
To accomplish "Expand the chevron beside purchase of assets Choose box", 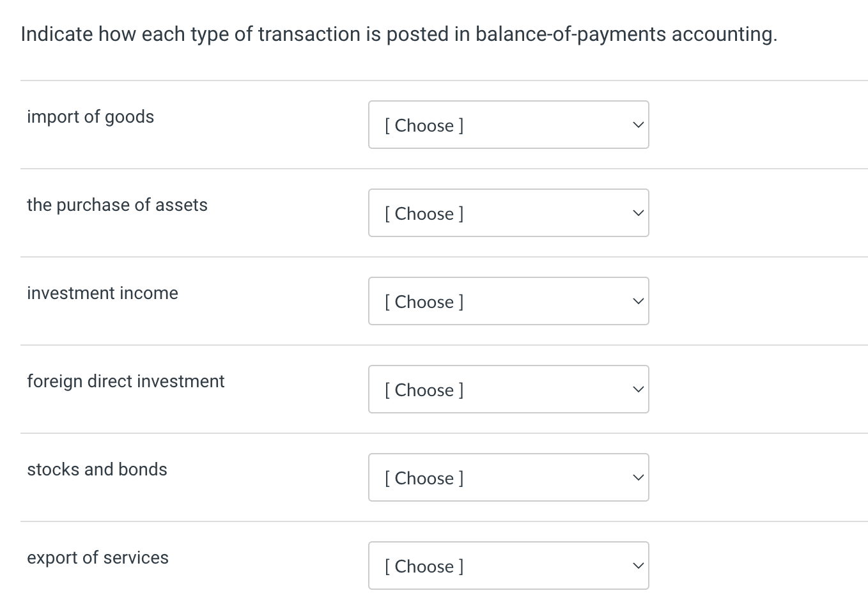I will 637,213.
